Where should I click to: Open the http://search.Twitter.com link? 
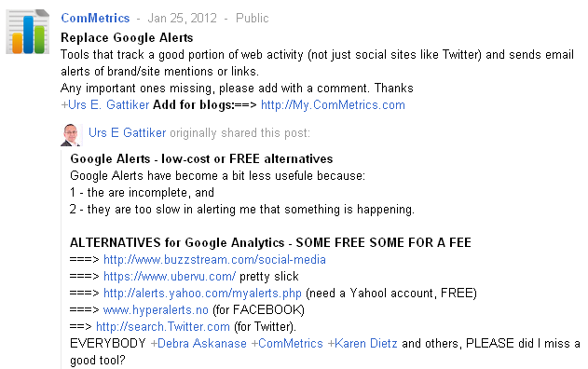tap(163, 327)
